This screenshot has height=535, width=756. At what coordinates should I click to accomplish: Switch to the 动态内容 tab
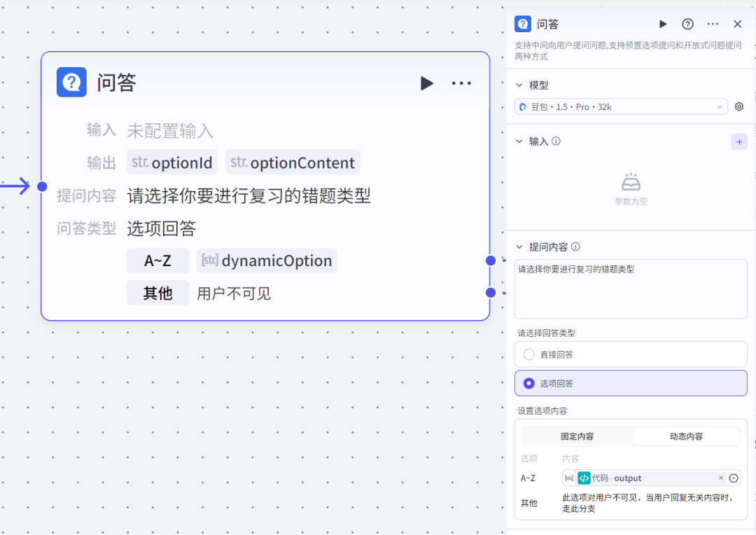click(686, 436)
